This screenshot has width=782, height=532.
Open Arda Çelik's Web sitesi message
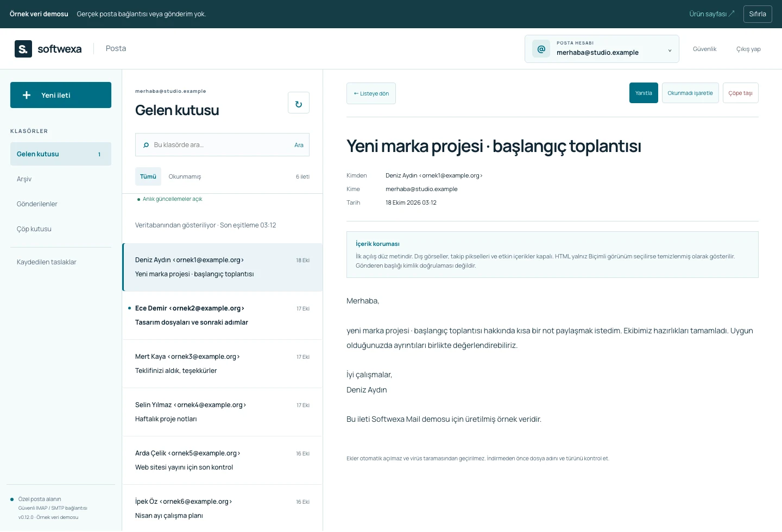(223, 460)
